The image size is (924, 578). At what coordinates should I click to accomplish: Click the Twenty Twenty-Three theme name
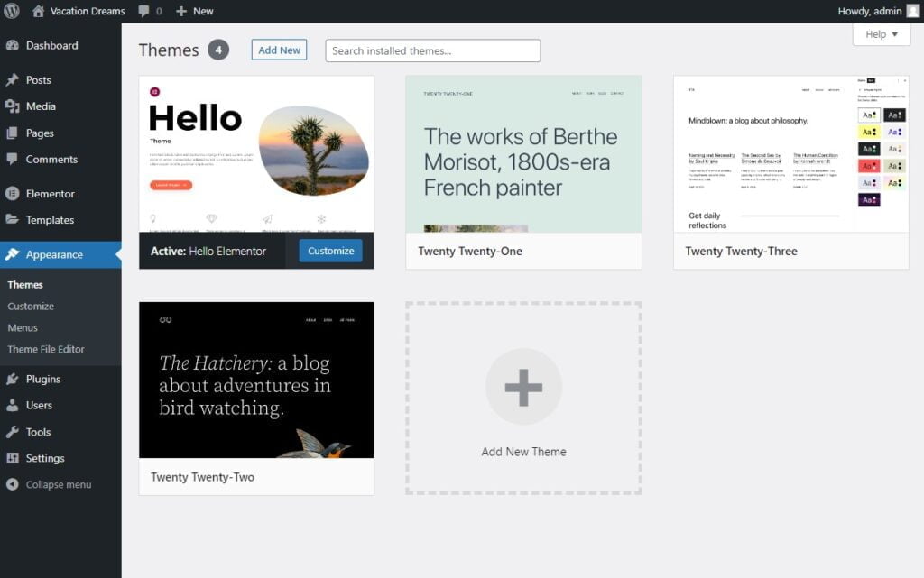(742, 252)
